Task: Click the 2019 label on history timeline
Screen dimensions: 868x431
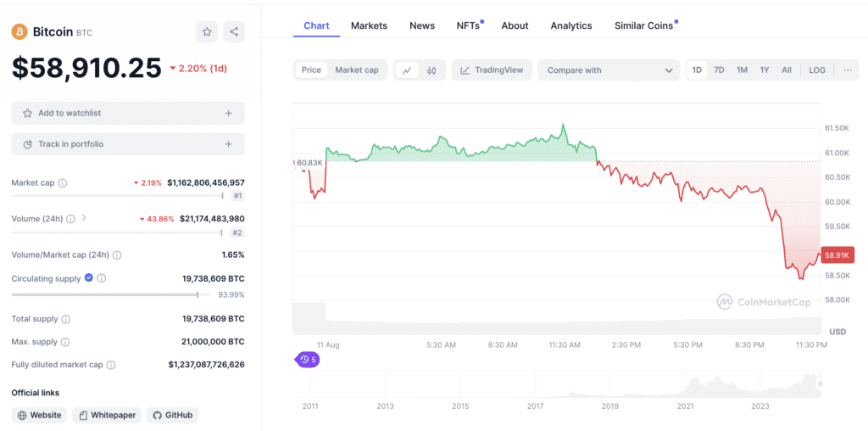Action: [x=610, y=406]
